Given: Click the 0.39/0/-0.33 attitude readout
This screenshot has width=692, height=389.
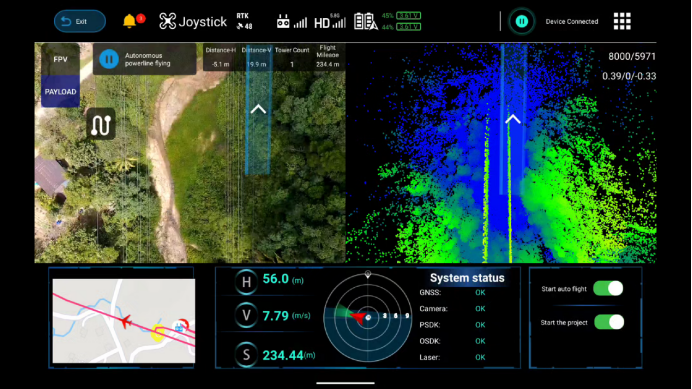Looking at the screenshot, I should [629, 76].
